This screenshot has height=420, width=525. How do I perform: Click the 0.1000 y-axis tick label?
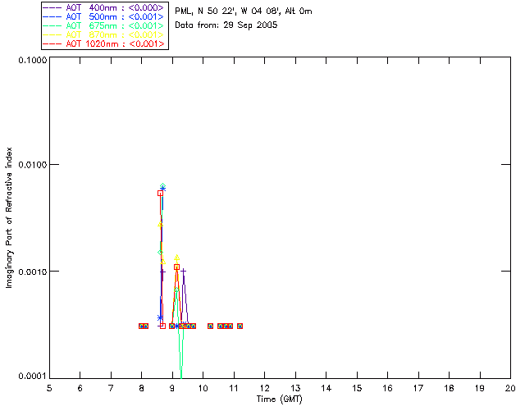(32, 60)
